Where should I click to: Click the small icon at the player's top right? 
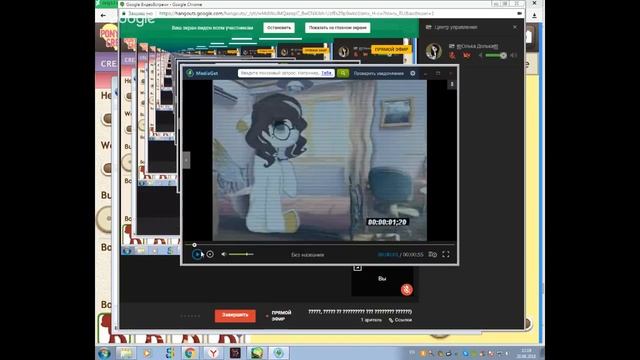pos(451,84)
